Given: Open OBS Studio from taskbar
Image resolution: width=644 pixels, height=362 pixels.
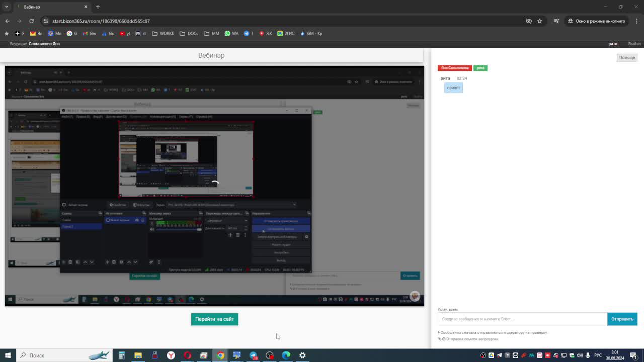Looking at the screenshot, I should click(270, 355).
